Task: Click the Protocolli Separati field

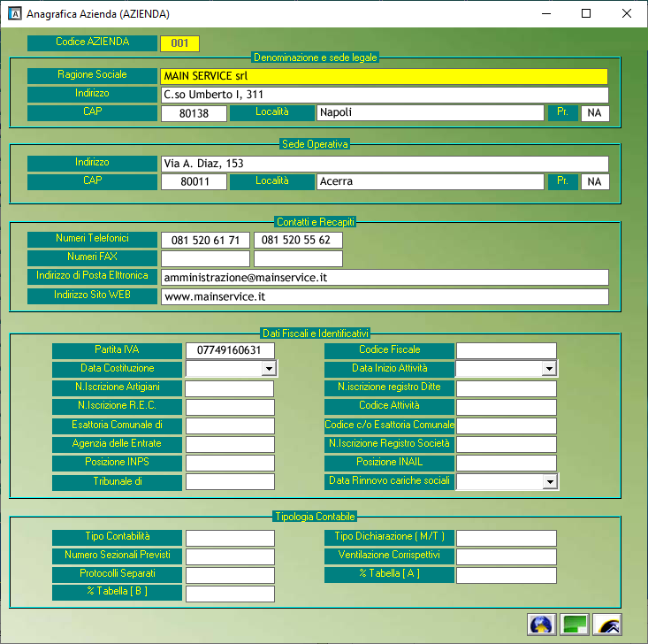Action: pos(230,575)
